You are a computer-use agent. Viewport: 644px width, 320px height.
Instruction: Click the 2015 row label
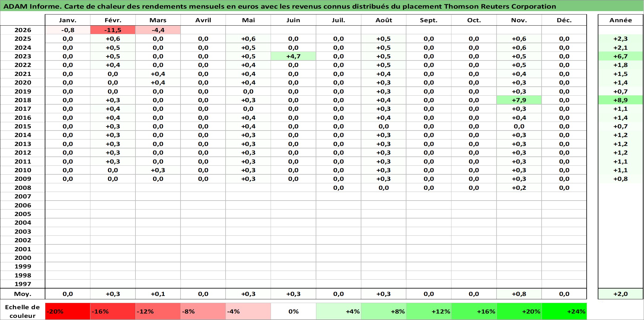tap(23, 126)
